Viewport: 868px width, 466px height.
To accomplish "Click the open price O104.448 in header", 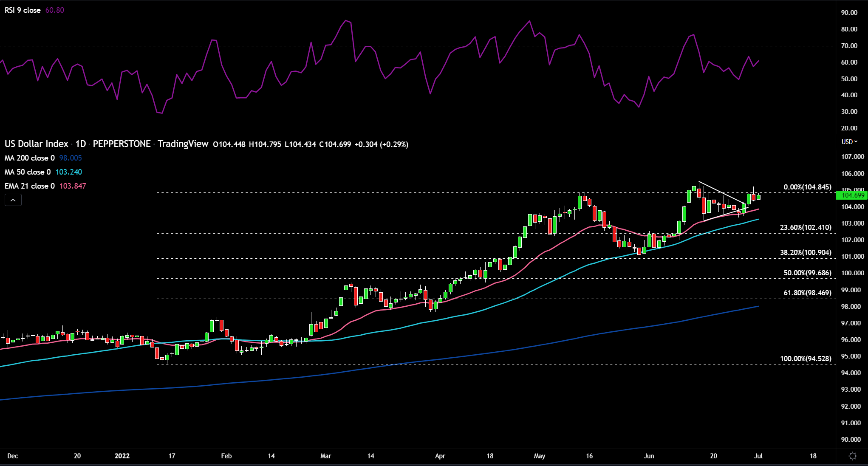I will [229, 144].
